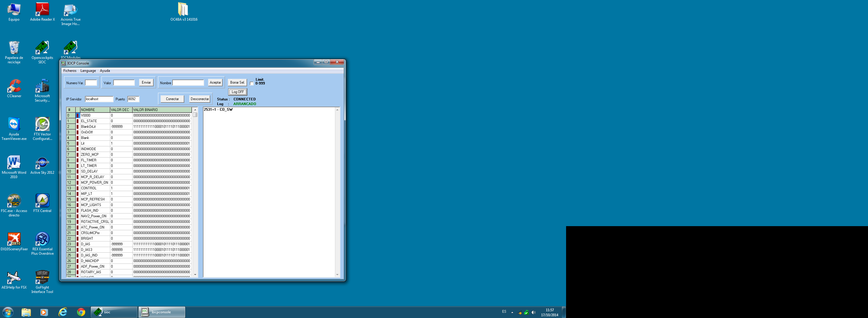The width and height of the screenshot is (868, 318).
Task: Open the Ficheros menu
Action: [x=70, y=71]
